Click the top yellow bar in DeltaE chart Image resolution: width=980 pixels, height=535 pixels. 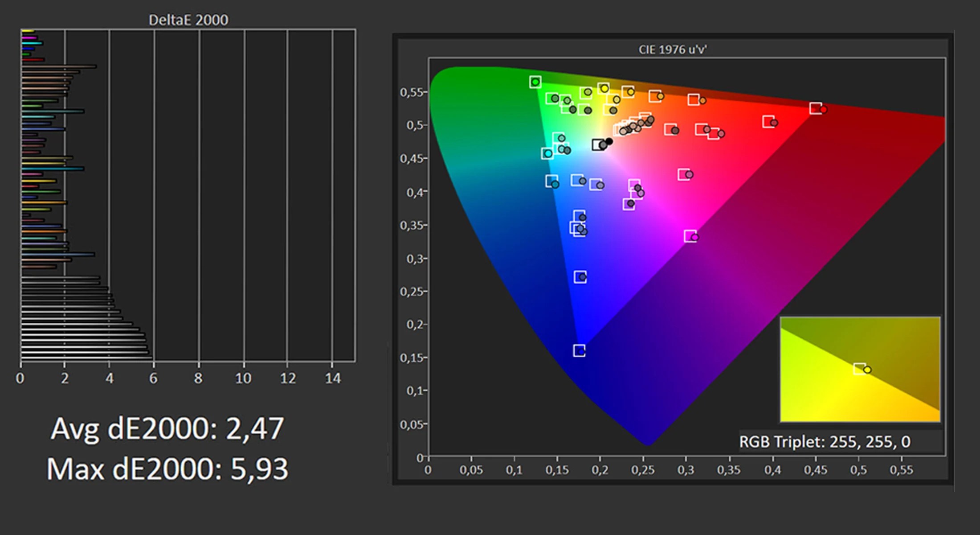(28, 31)
